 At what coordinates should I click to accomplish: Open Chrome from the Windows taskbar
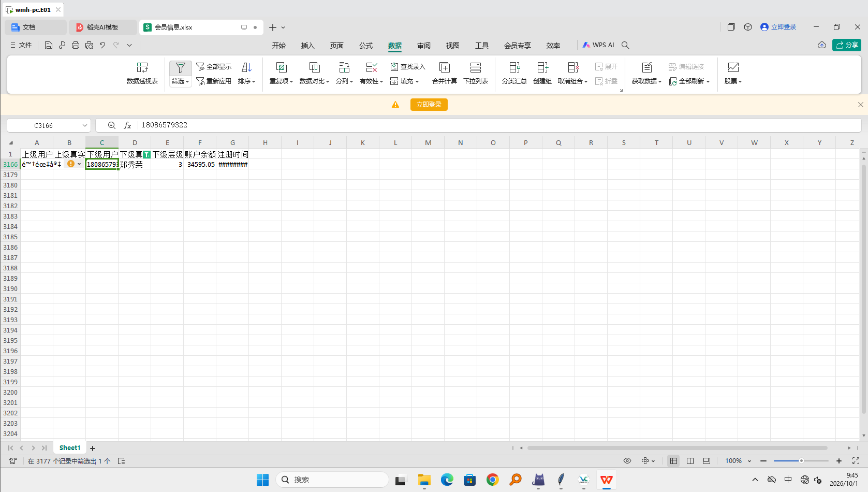[493, 480]
